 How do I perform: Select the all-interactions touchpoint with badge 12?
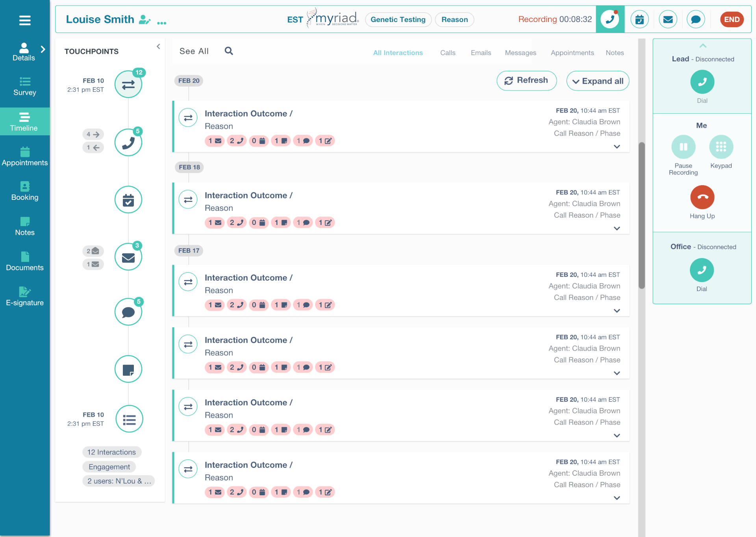[x=128, y=84]
